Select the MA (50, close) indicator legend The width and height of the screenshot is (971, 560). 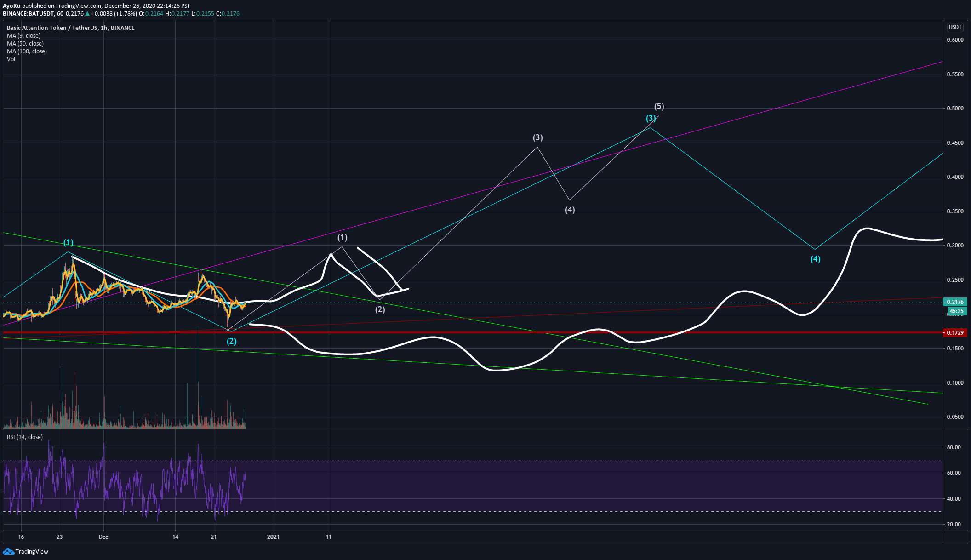pyautogui.click(x=25, y=43)
